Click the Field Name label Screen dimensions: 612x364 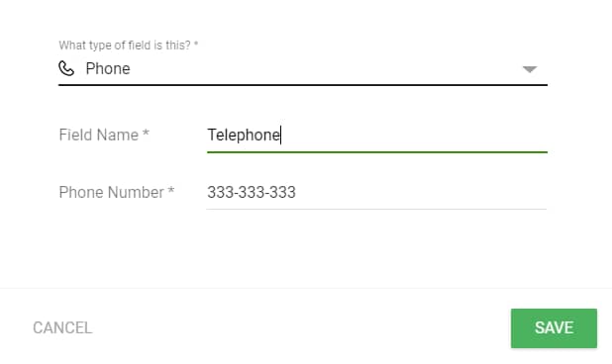point(104,136)
